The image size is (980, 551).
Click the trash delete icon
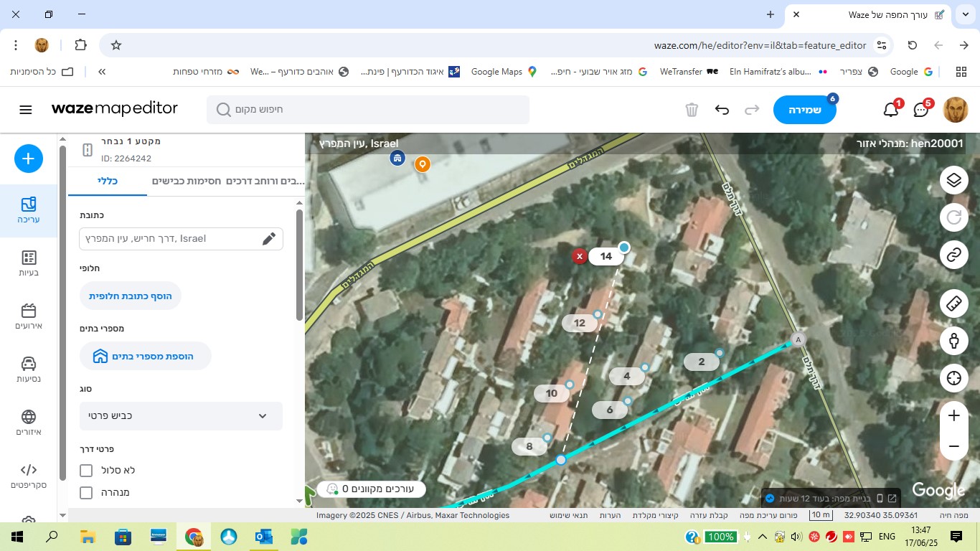tap(692, 110)
